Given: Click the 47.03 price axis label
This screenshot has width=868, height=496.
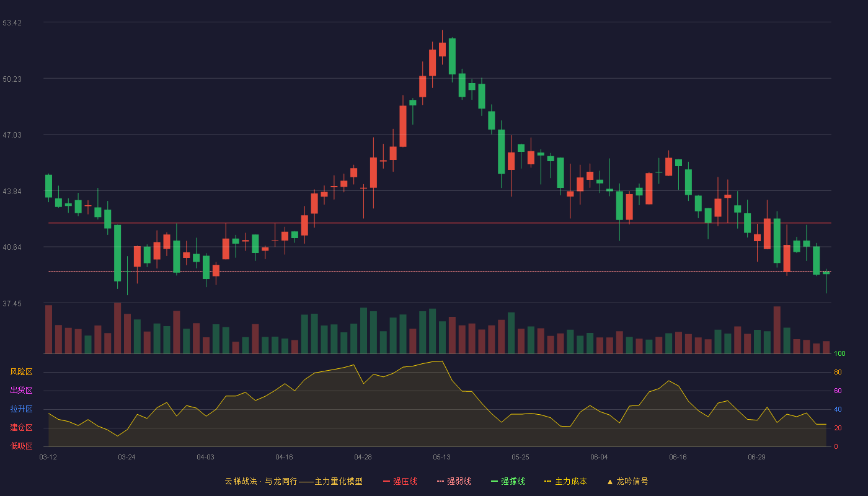Looking at the screenshot, I should click(12, 135).
